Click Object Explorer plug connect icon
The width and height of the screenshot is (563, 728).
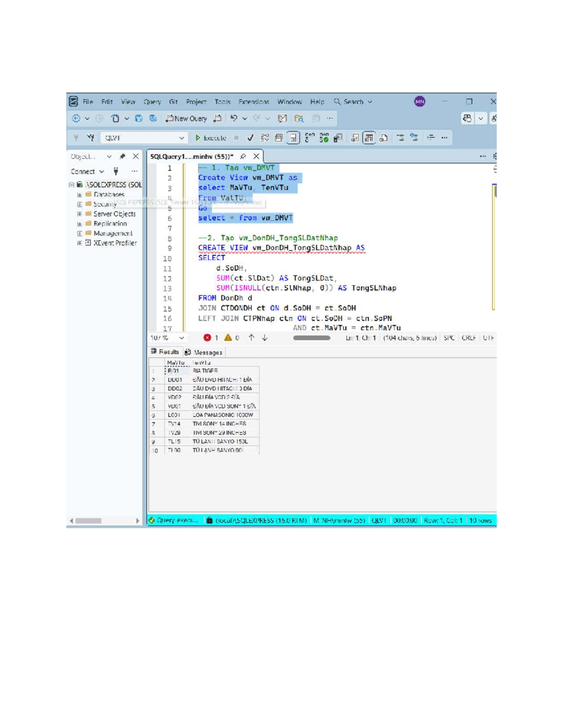click(x=116, y=172)
